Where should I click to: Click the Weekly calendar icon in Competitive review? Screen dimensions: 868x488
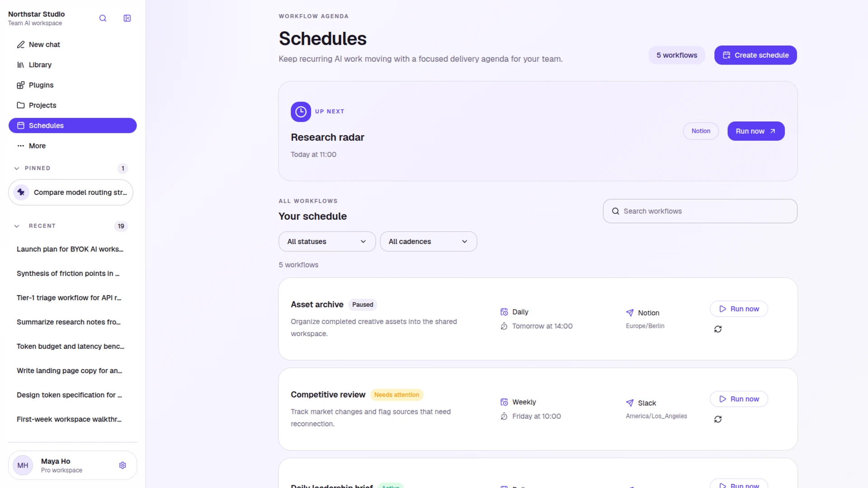click(504, 402)
